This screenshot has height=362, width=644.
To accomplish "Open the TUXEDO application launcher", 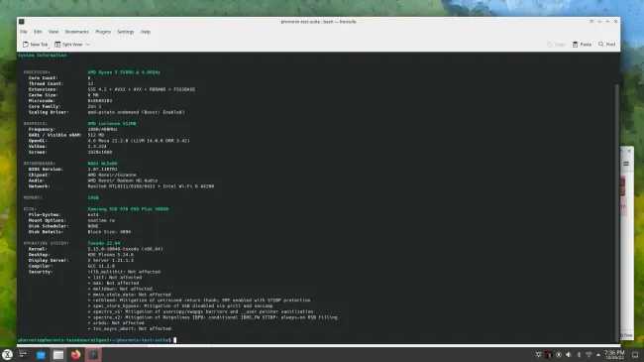I will tap(7, 355).
